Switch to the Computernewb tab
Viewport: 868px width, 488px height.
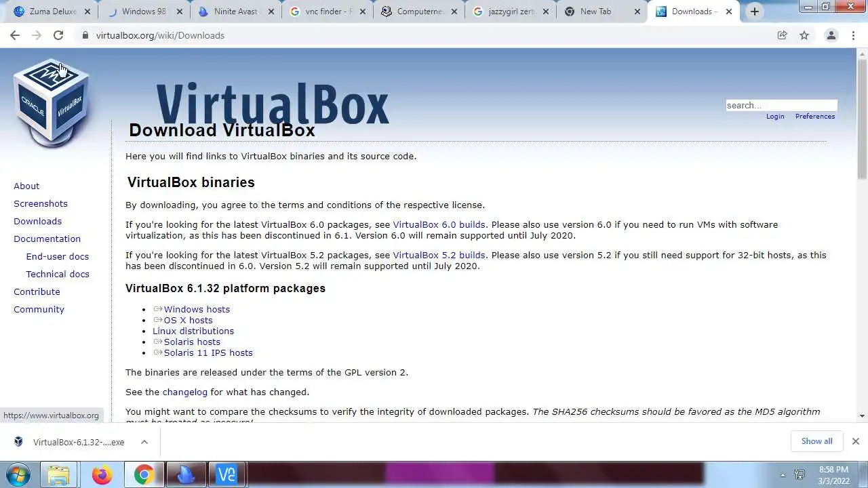(x=418, y=12)
